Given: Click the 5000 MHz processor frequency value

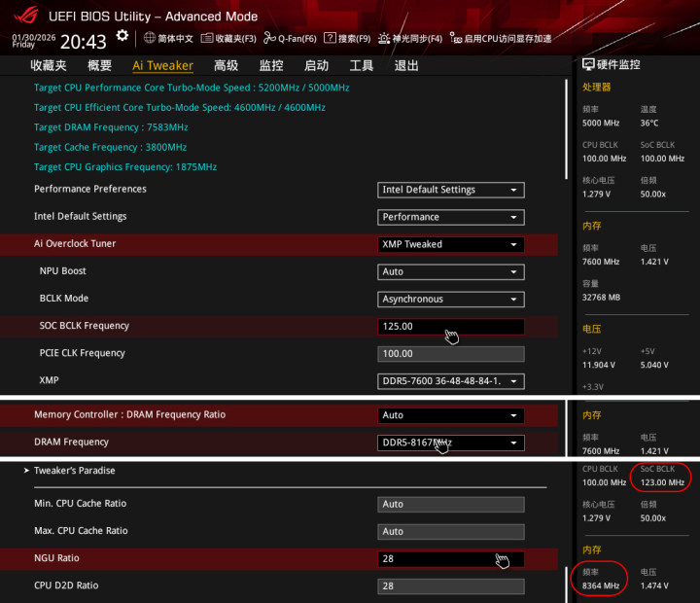Looking at the screenshot, I should (x=601, y=123).
